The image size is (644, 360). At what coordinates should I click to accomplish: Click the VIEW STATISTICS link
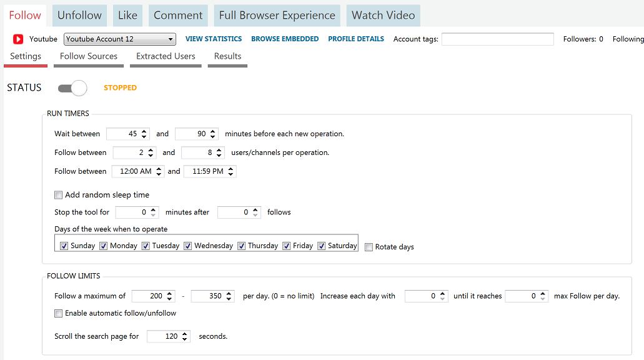coord(214,39)
